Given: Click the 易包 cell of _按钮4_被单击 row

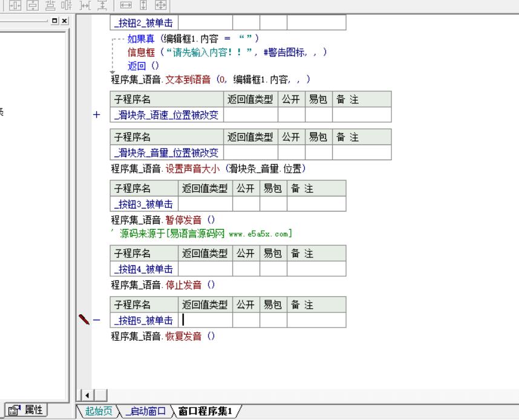Looking at the screenshot, I should tap(273, 269).
